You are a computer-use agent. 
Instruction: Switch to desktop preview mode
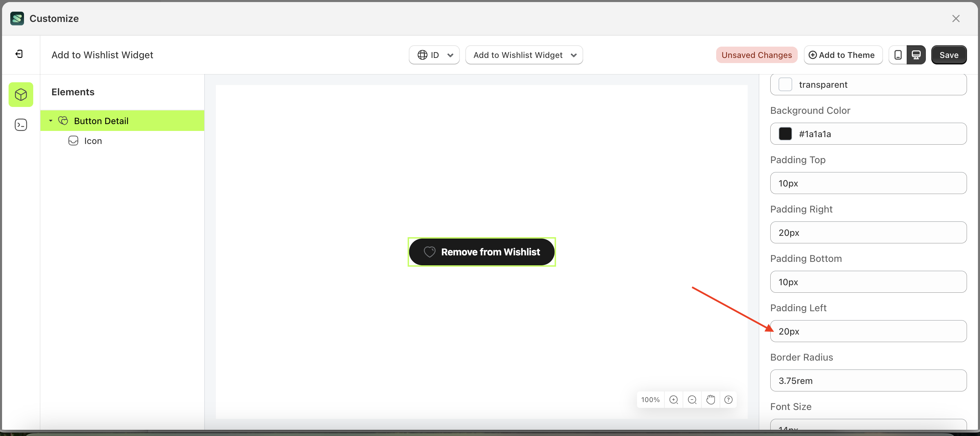[917, 55]
